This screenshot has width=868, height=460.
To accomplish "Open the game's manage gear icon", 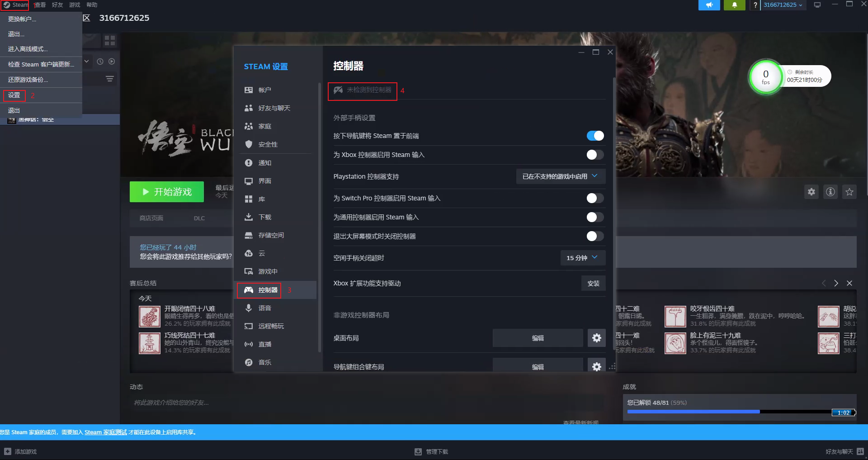I will pyautogui.click(x=811, y=192).
